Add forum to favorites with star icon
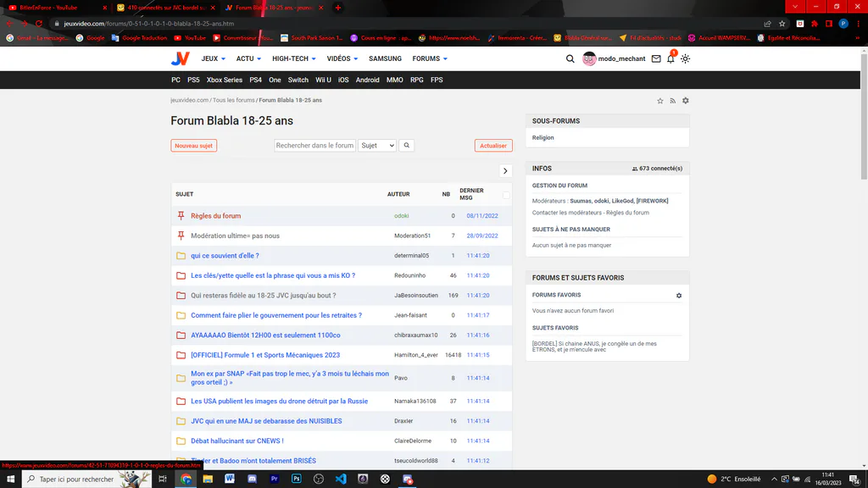Viewport: 868px width, 488px height. coord(659,101)
